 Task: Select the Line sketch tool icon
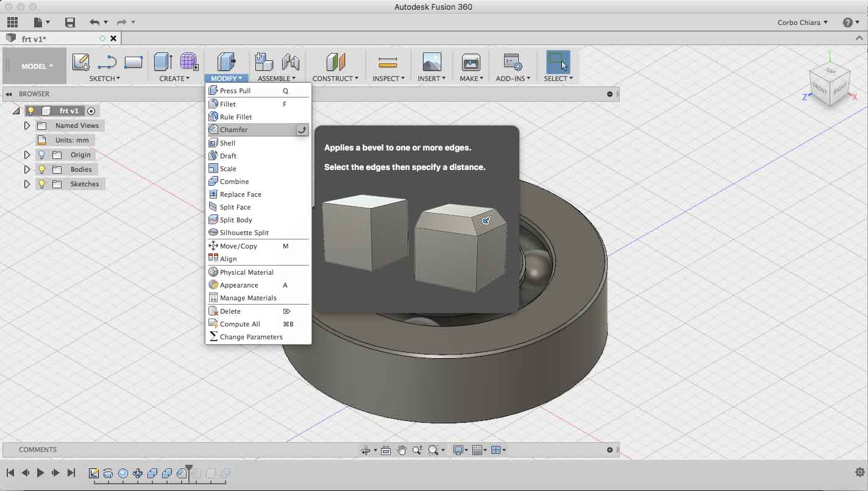point(107,62)
